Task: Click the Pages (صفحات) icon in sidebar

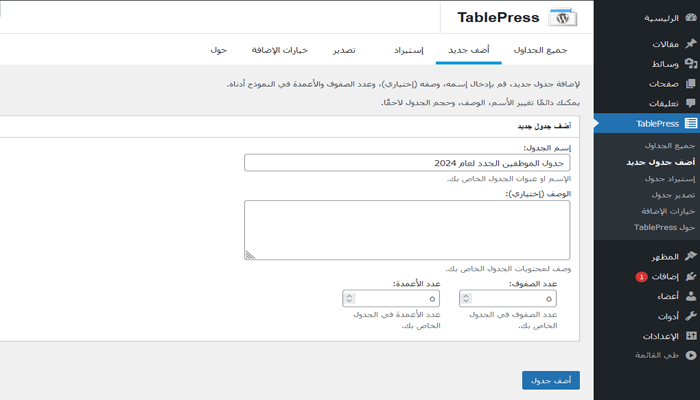Action: click(x=691, y=83)
